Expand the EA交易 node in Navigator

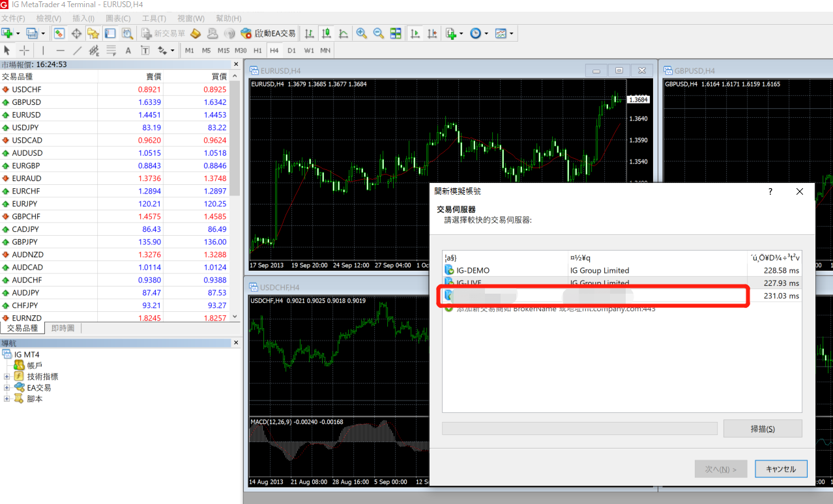click(7, 387)
